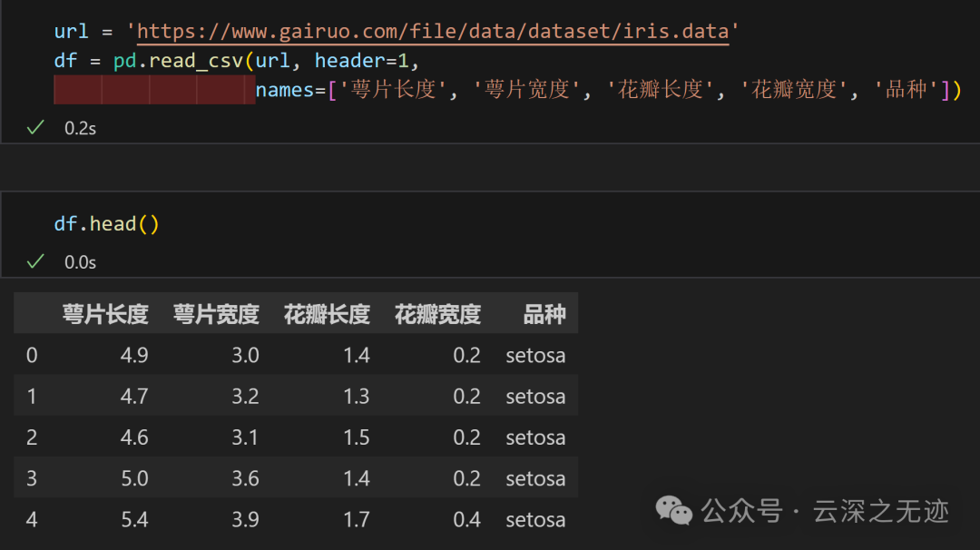Screen dimensions: 980x550
Task: Click the 云深之无迹 account name text
Action: pyautogui.click(x=881, y=511)
